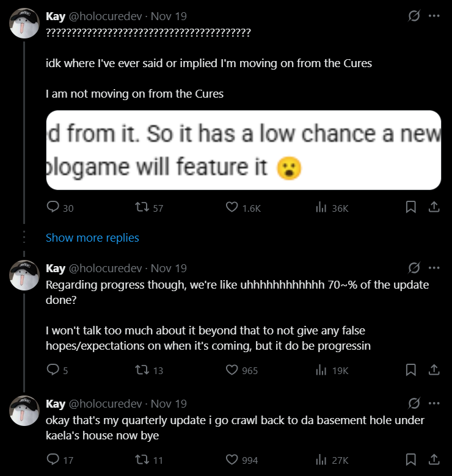Like the tweet with 1.6K likes
Image resolution: width=452 pixels, height=476 pixels.
point(232,208)
